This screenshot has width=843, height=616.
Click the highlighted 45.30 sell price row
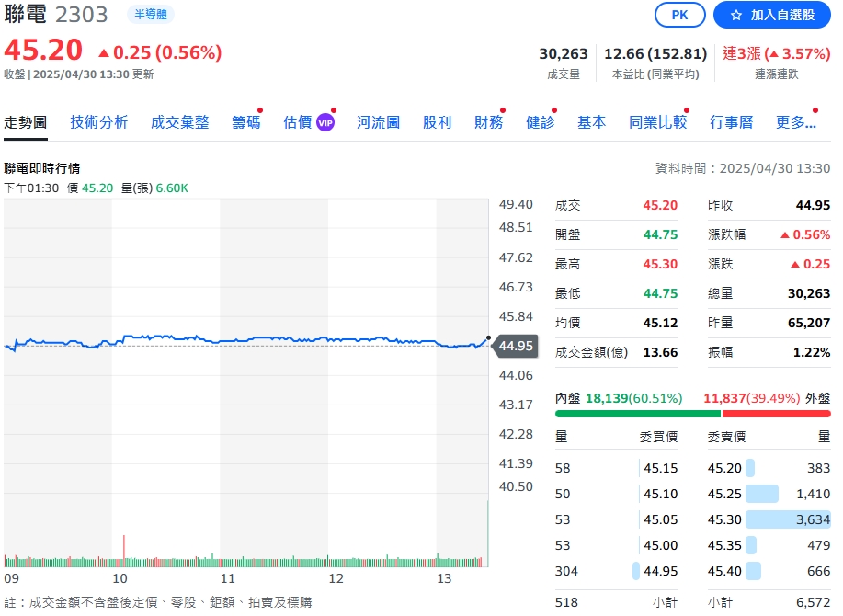[745, 519]
